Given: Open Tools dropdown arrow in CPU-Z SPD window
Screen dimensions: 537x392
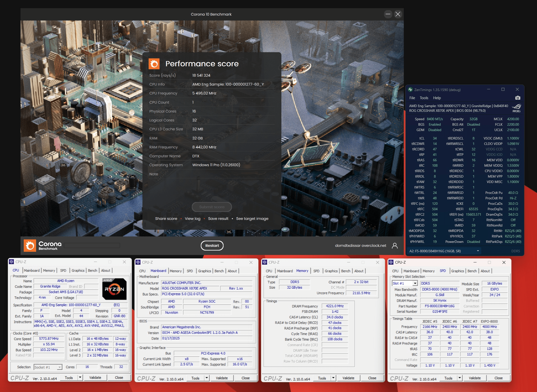Looking at the screenshot, I should (460, 378).
